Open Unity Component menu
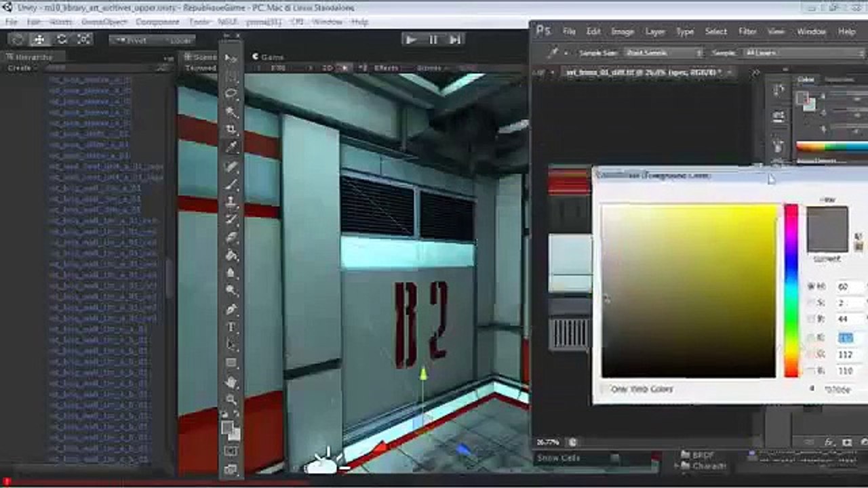 pyautogui.click(x=157, y=22)
